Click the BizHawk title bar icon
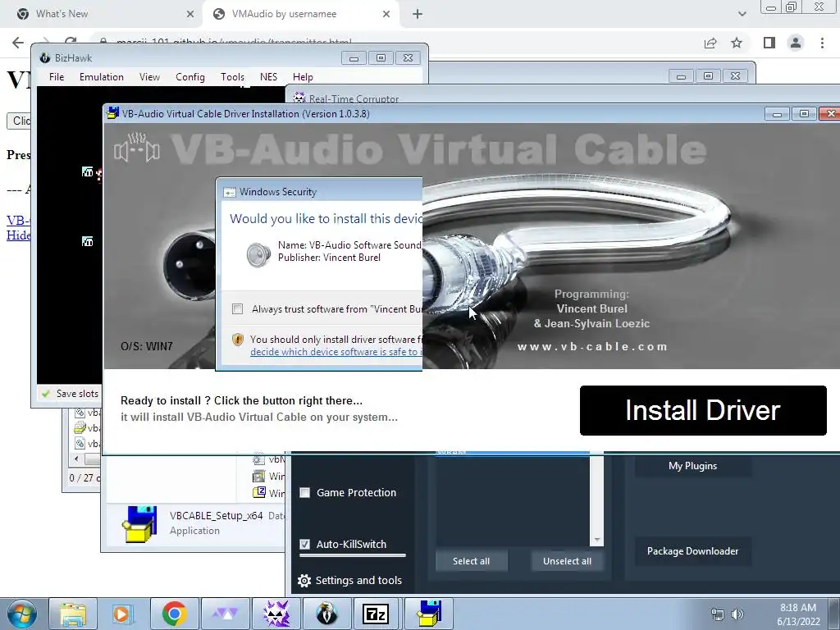The image size is (840, 630). click(x=46, y=58)
